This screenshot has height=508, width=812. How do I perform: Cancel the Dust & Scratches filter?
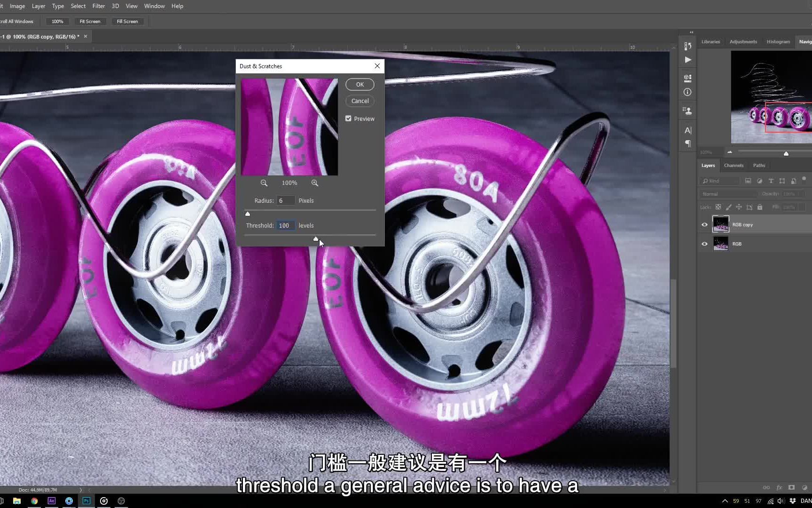pos(359,101)
